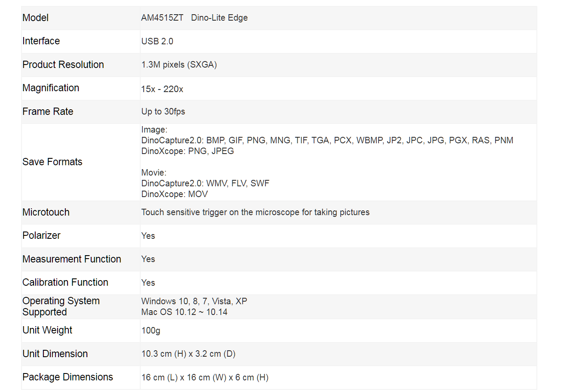576x392 pixels.
Task: Click the Save Formats label
Action: pyautogui.click(x=52, y=162)
